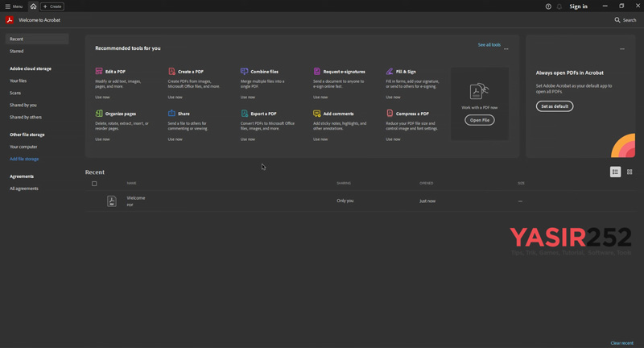Click the Acrobat logo icon
The image size is (644, 348).
click(10, 19)
